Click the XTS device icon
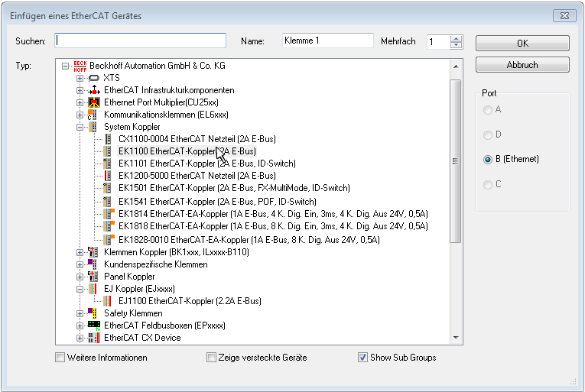 (x=94, y=78)
